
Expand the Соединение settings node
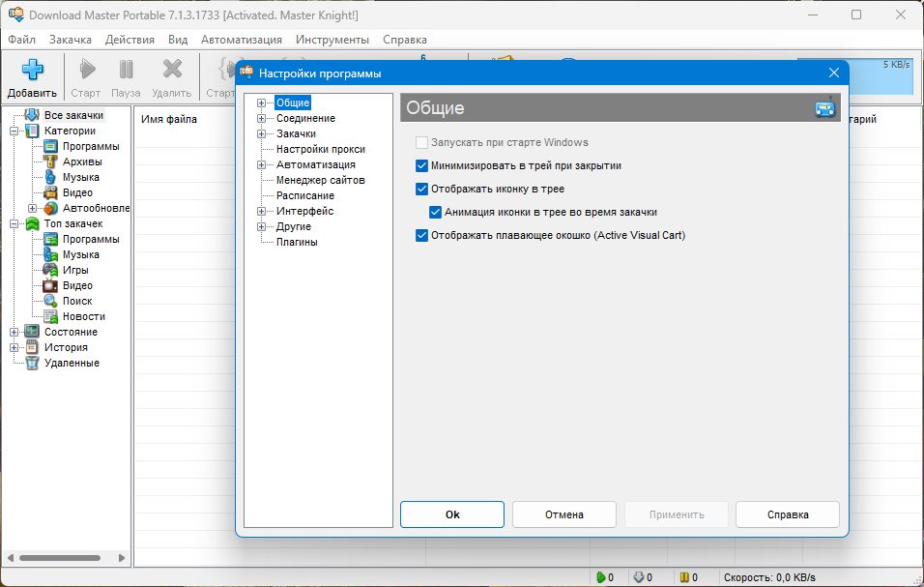(261, 118)
